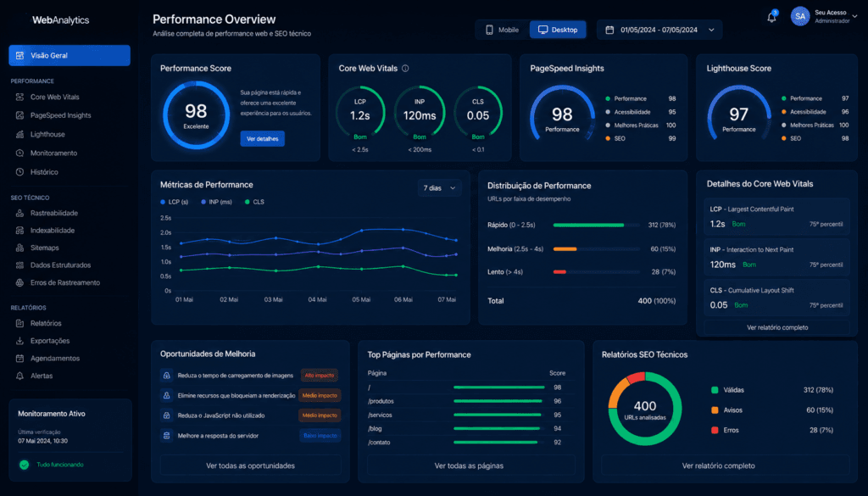868x496 pixels.
Task: Click the Performance Score 98 gauge
Action: click(196, 115)
